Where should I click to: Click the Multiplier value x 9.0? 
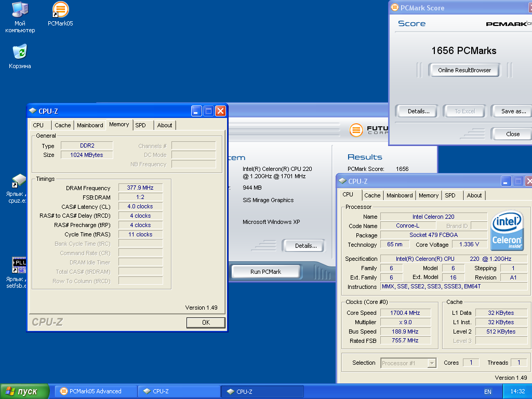(x=405, y=322)
